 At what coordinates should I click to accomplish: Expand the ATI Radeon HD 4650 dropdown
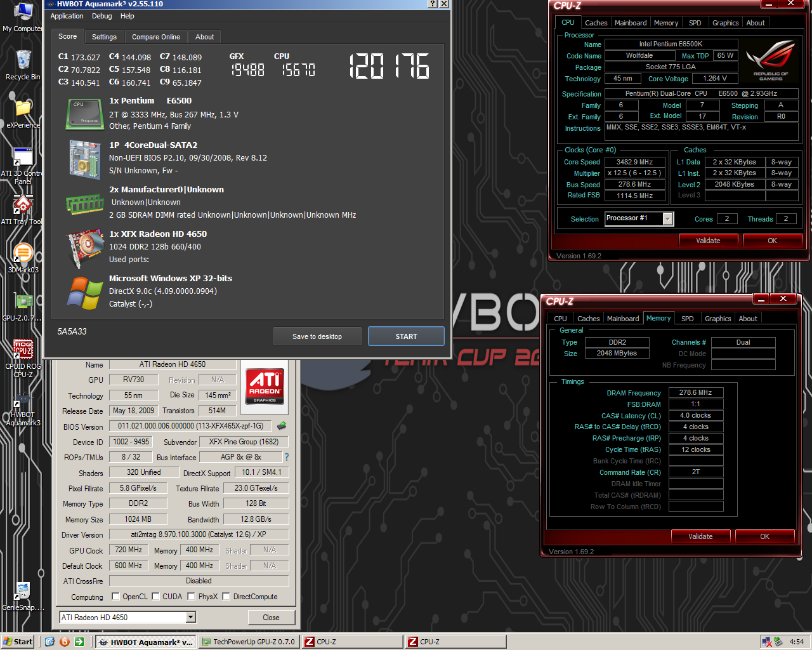click(x=190, y=618)
